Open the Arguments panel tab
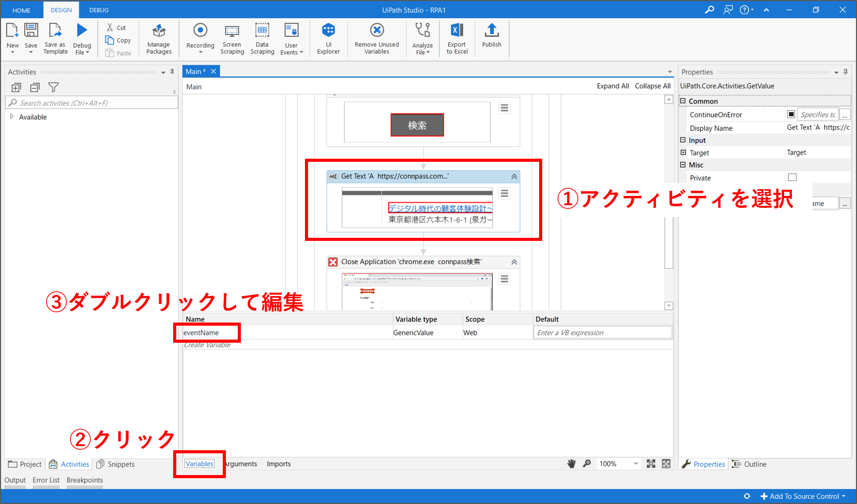This screenshot has width=857, height=504. coord(241,464)
